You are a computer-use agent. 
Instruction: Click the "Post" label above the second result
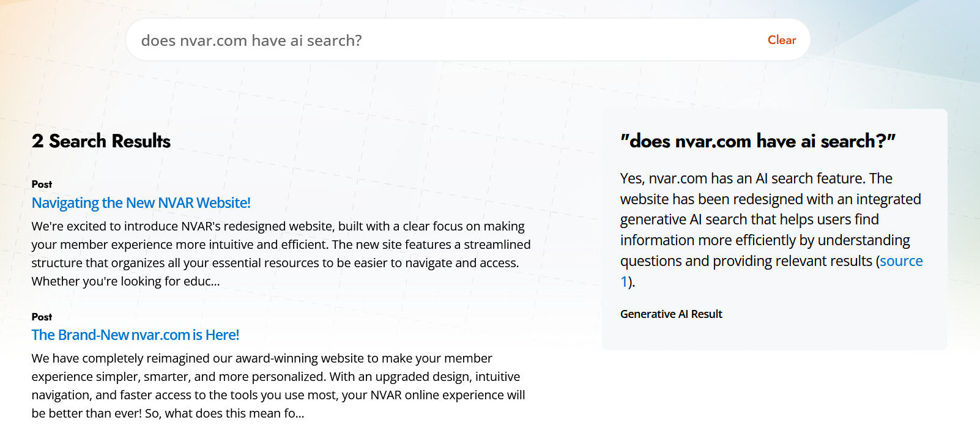click(42, 317)
